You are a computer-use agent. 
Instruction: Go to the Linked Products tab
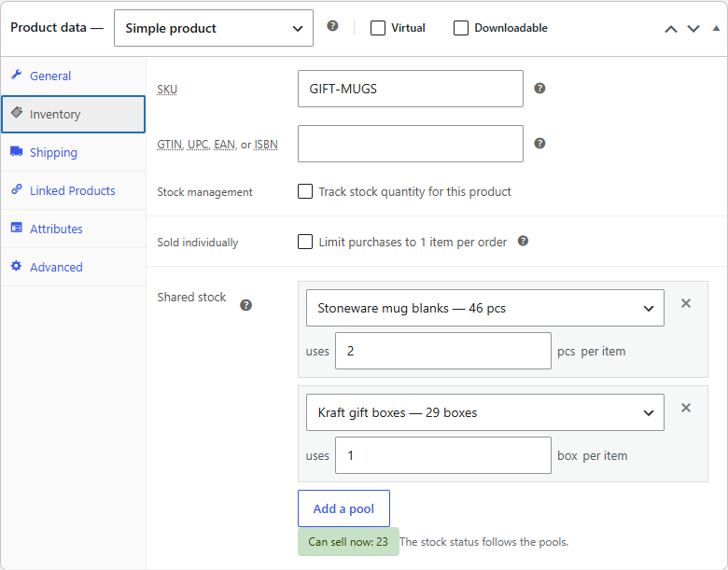click(74, 190)
